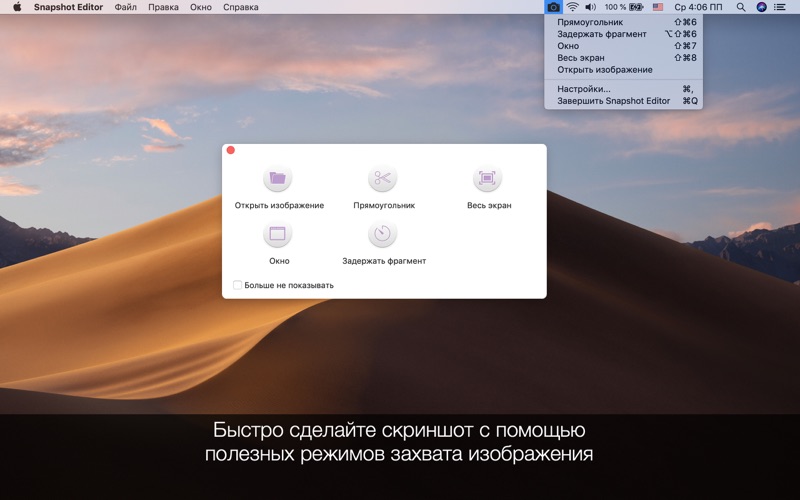Click the 'Окно' label in dialog
Viewport: 800px width, 500px height.
[x=279, y=261]
